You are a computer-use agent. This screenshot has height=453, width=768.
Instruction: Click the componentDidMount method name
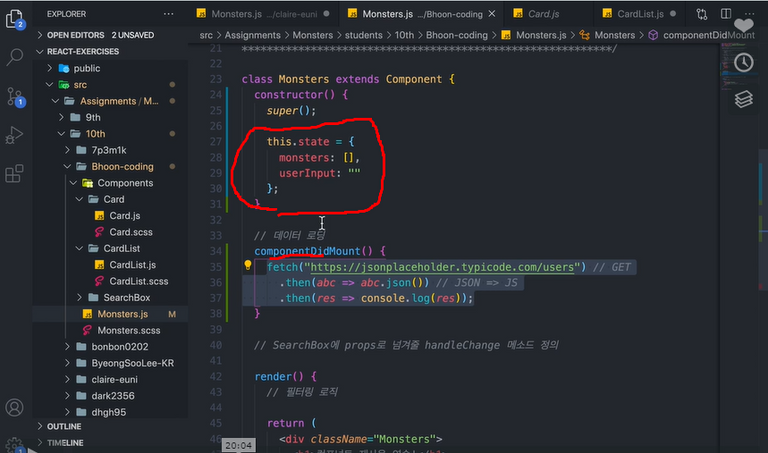(x=307, y=251)
